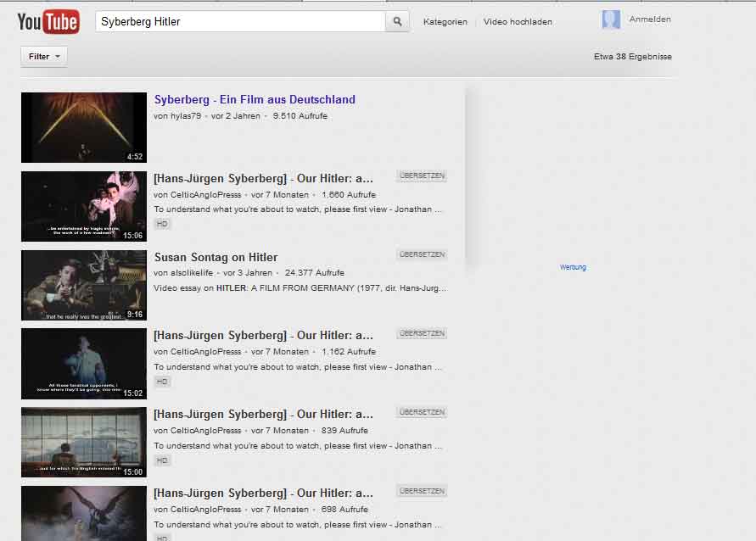Open thumbnail of the 15:00 video

pos(84,442)
